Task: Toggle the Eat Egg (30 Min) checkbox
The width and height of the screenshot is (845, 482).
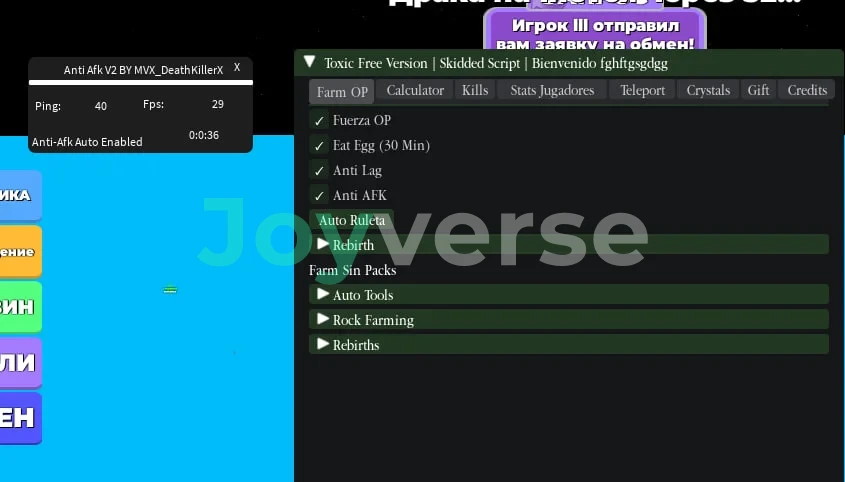Action: pyautogui.click(x=320, y=145)
